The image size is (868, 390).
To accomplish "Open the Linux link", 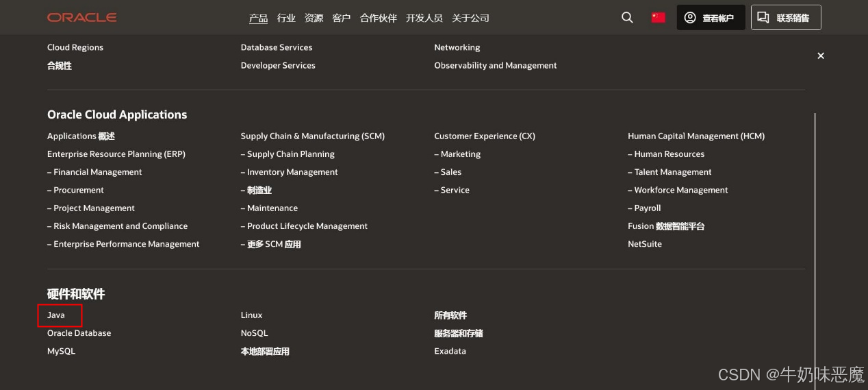I will pyautogui.click(x=251, y=315).
